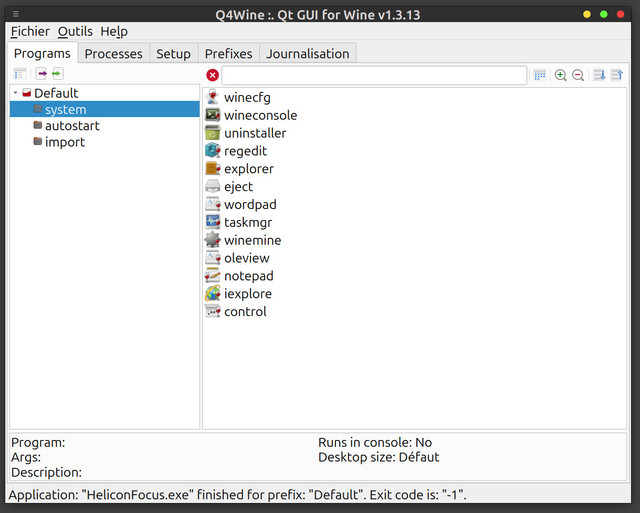Click the eject drive icon
Viewport: 640px width, 513px height.
[212, 187]
